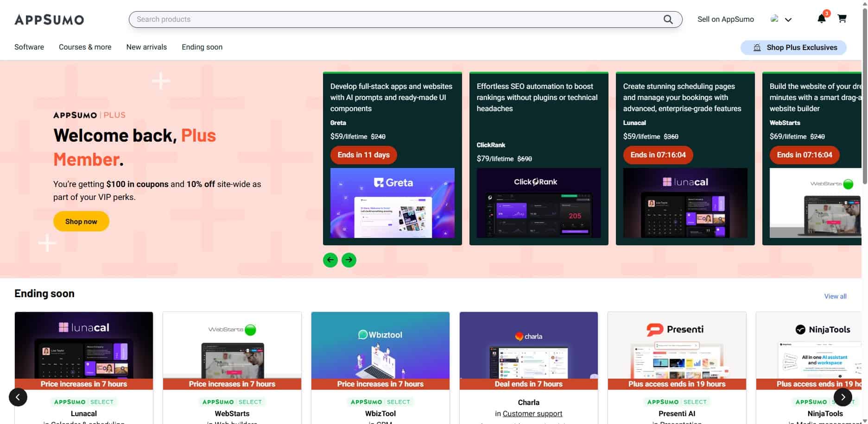
Task: Open Ending soon nav item
Action: (202, 47)
